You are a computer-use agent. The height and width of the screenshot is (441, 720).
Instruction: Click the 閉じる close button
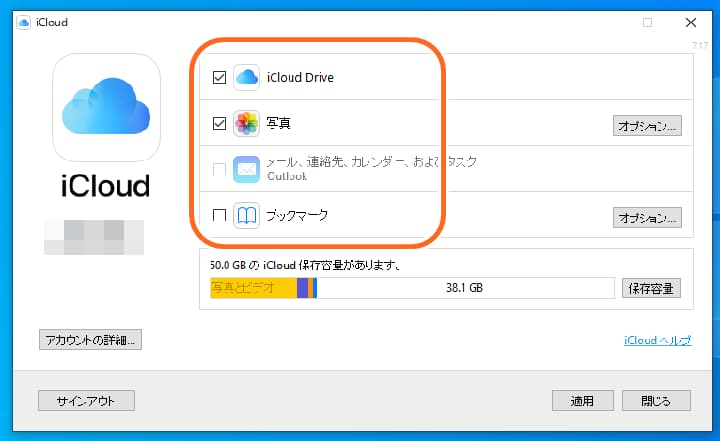(x=656, y=401)
